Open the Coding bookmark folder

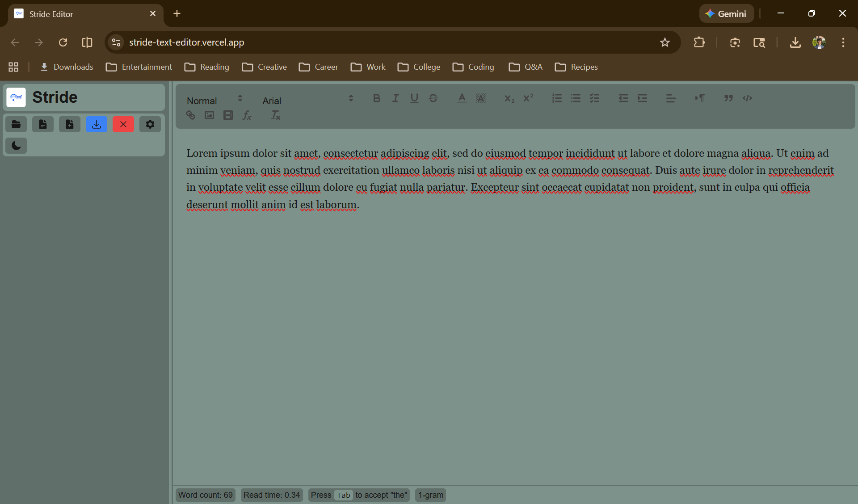pyautogui.click(x=473, y=67)
